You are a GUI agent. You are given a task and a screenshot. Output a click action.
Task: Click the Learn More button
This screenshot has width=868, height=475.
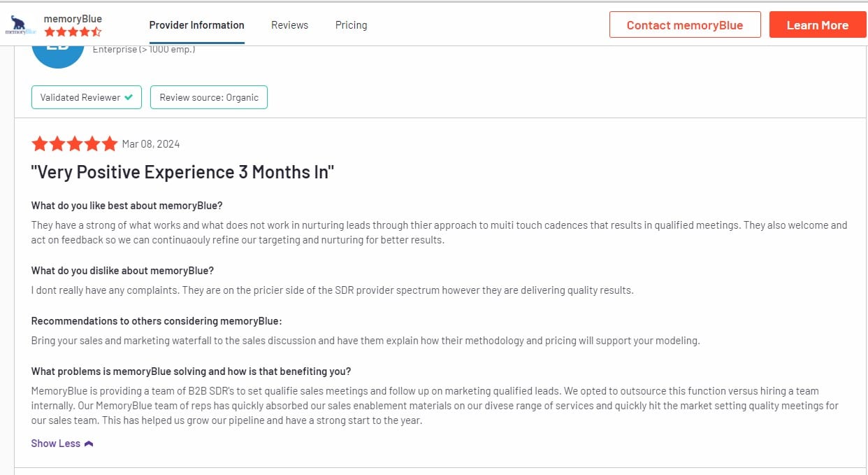[818, 24]
